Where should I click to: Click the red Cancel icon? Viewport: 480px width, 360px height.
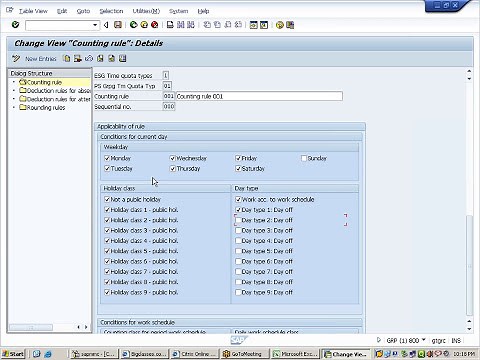154,25
